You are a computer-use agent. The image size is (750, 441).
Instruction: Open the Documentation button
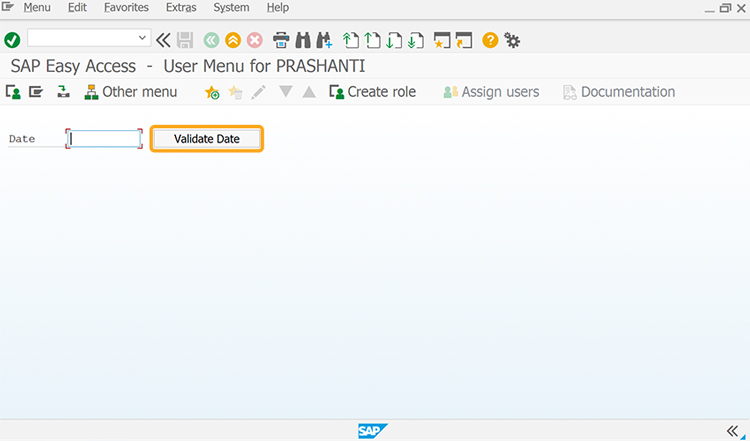(x=619, y=92)
